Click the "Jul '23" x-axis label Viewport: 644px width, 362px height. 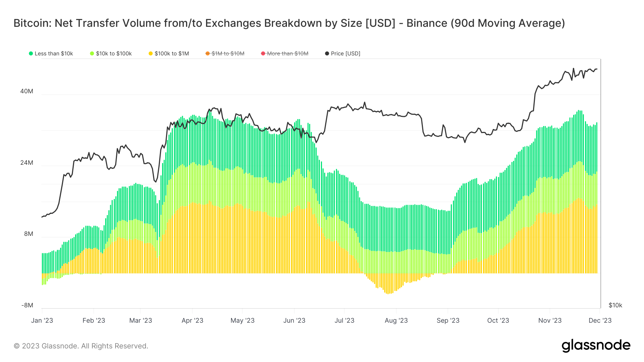tap(345, 321)
